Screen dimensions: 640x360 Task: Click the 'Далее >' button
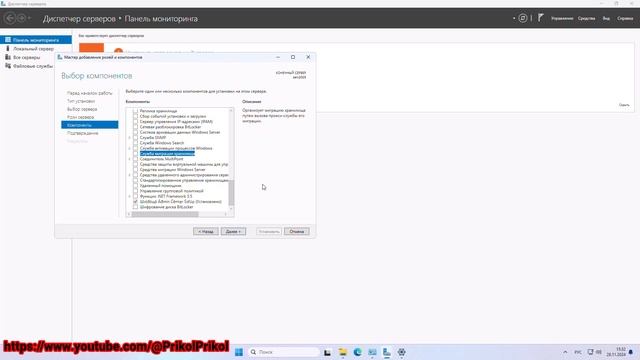pyautogui.click(x=233, y=231)
